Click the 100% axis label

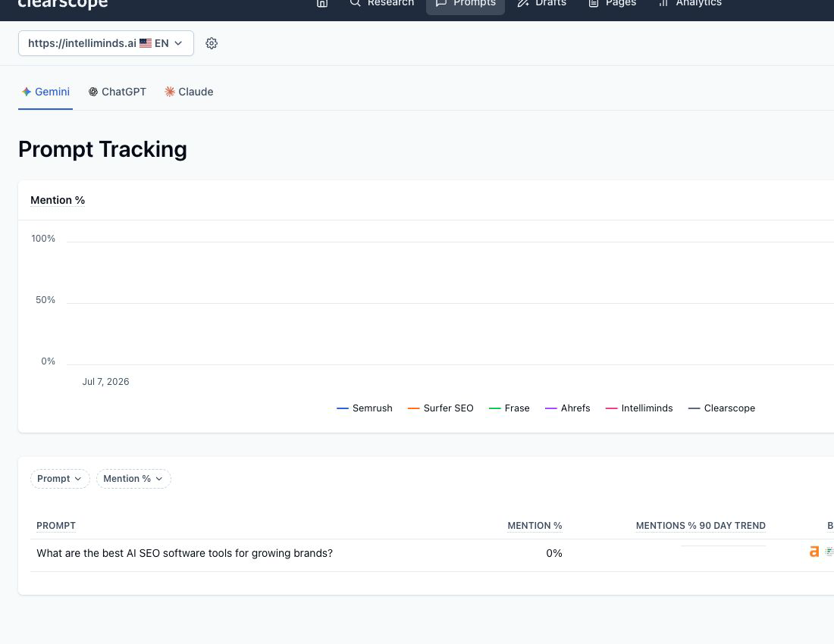point(43,239)
